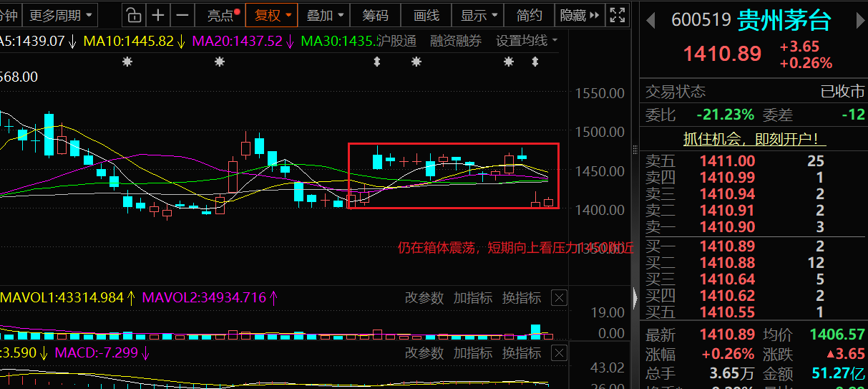Image resolution: width=868 pixels, height=389 pixels.
Task: Toggle fullscreen chart icon
Action: tap(618, 14)
